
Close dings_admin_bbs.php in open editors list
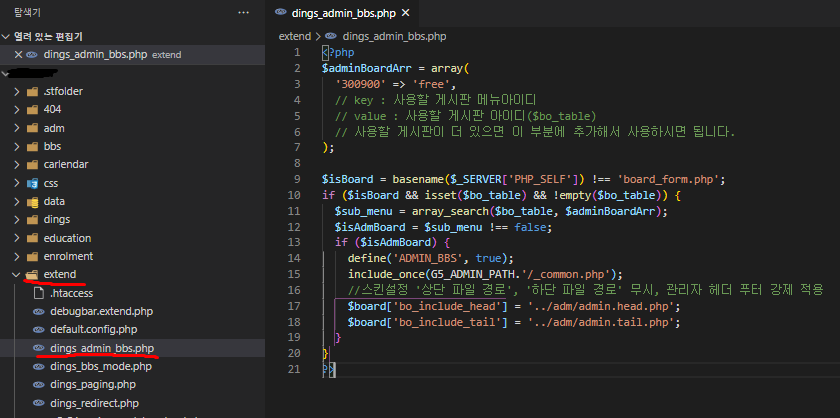click(19, 54)
